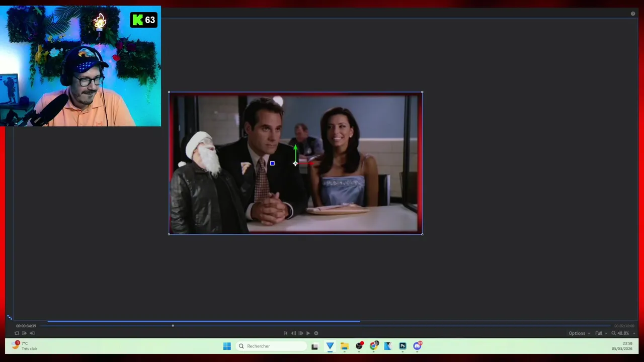Click the bottom-left corner handle of the clip

click(169, 234)
